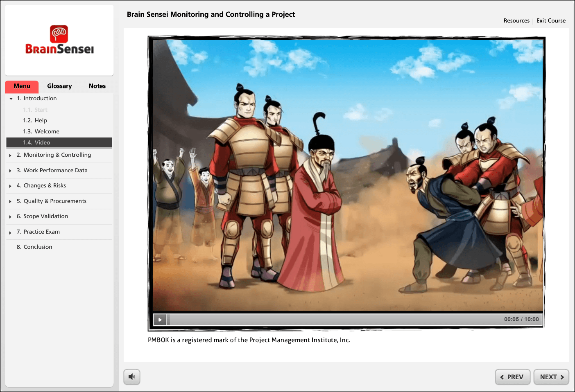Select the Menu tab
Image resolution: width=575 pixels, height=392 pixels.
coord(22,86)
